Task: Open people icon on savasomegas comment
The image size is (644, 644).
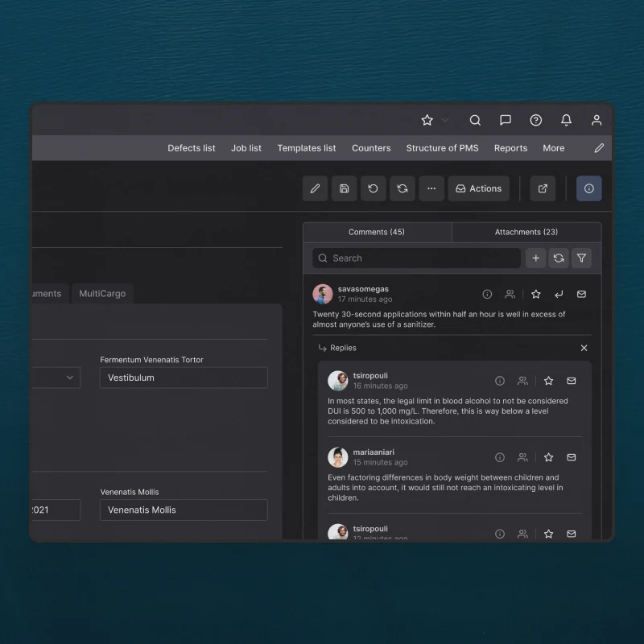Action: [x=510, y=294]
